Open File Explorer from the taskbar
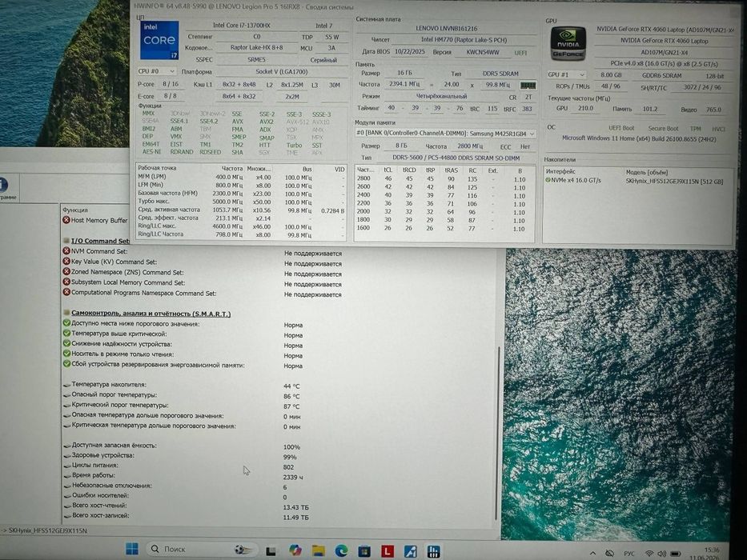 [x=318, y=551]
